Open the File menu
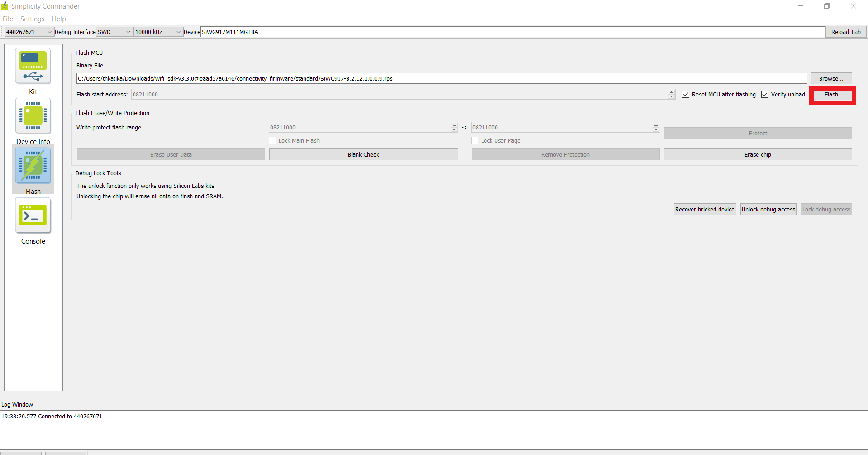The image size is (868, 455). [x=8, y=19]
